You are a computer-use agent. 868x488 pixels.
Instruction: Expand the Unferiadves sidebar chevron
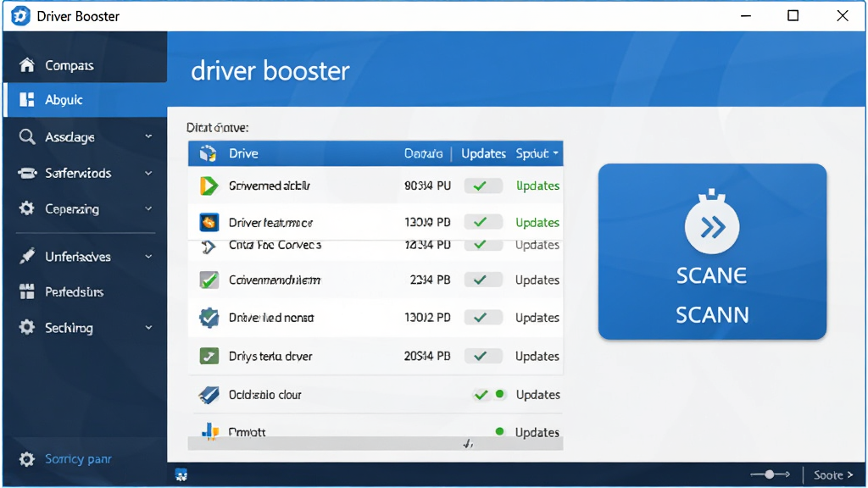point(148,257)
